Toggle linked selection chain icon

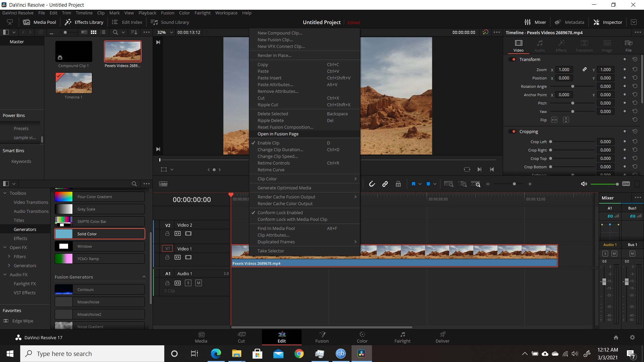click(385, 184)
